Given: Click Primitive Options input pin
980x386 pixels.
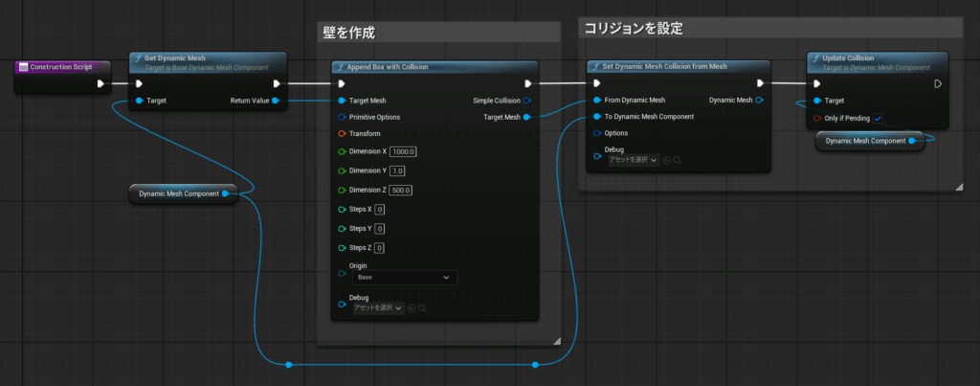Looking at the screenshot, I should pos(342,117).
